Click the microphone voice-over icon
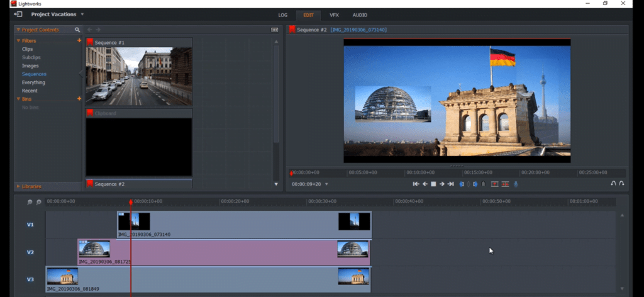This screenshot has width=644, height=297. click(516, 184)
